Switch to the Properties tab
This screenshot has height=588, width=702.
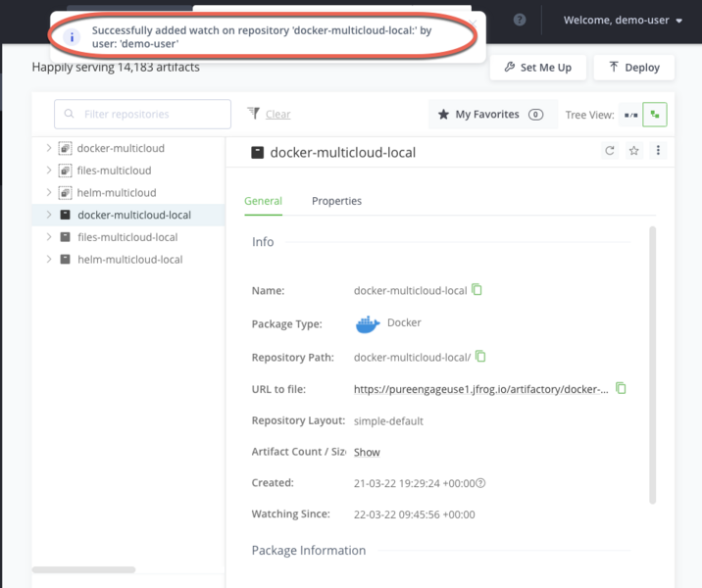coord(336,201)
